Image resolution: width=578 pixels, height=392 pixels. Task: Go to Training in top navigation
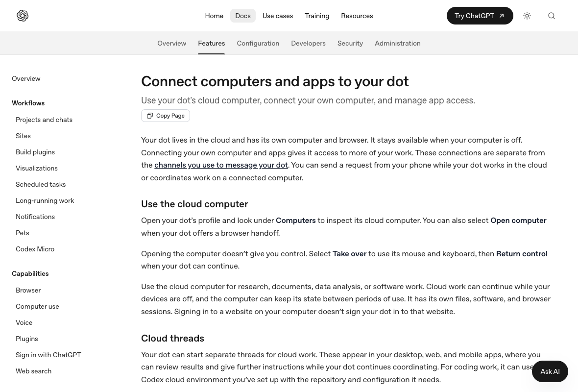[317, 16]
